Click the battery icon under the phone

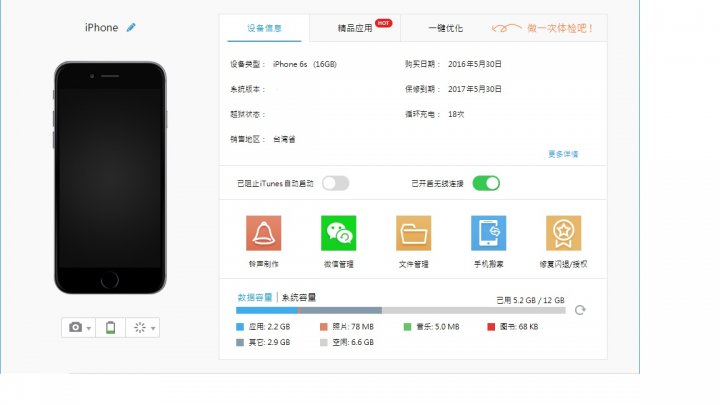click(x=110, y=327)
